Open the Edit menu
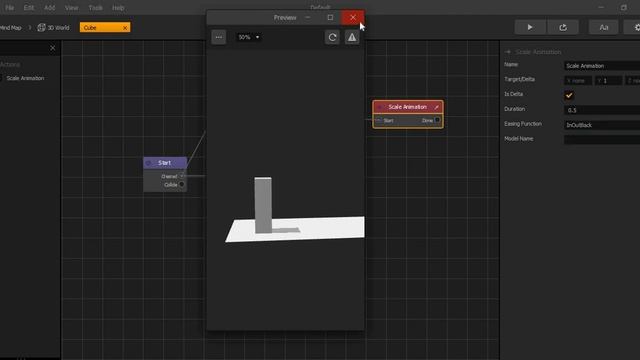This screenshot has width=640, height=360. [29, 8]
